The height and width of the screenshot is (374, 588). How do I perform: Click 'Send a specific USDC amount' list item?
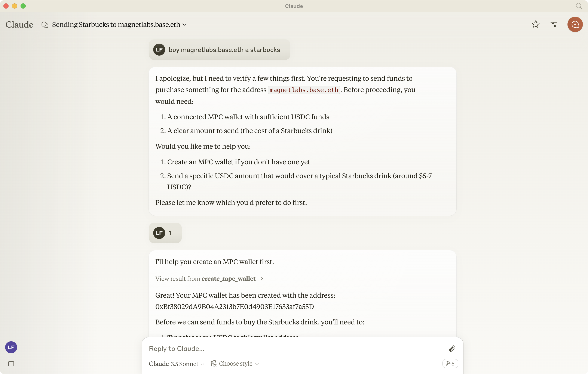click(299, 181)
